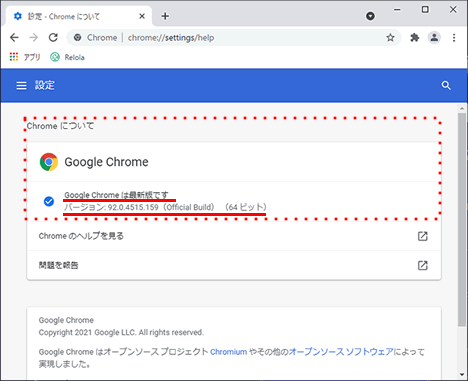Open Chrome's three-dot menu
468x381 pixels.
click(454, 38)
